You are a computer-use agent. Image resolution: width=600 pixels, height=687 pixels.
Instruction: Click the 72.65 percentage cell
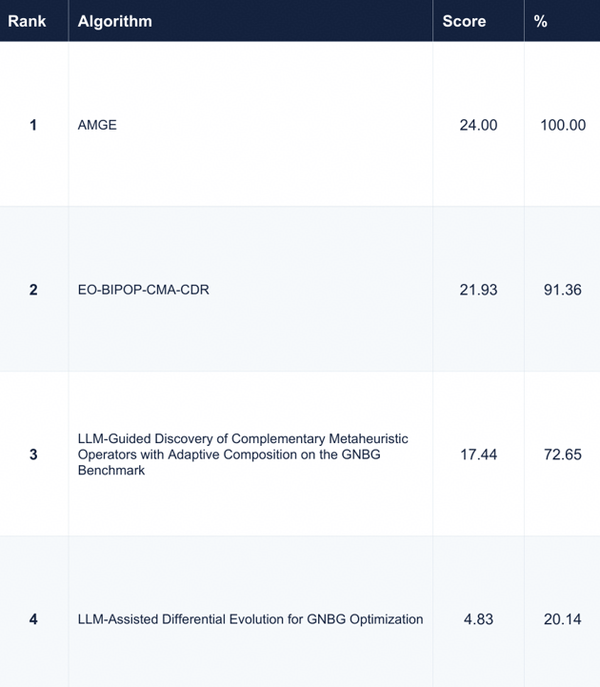point(563,454)
